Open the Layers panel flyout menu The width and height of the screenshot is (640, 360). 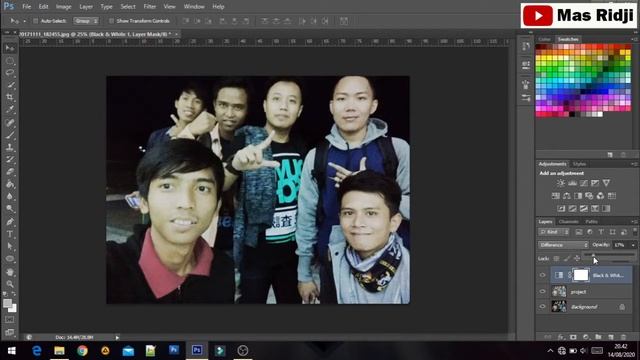pos(634,222)
